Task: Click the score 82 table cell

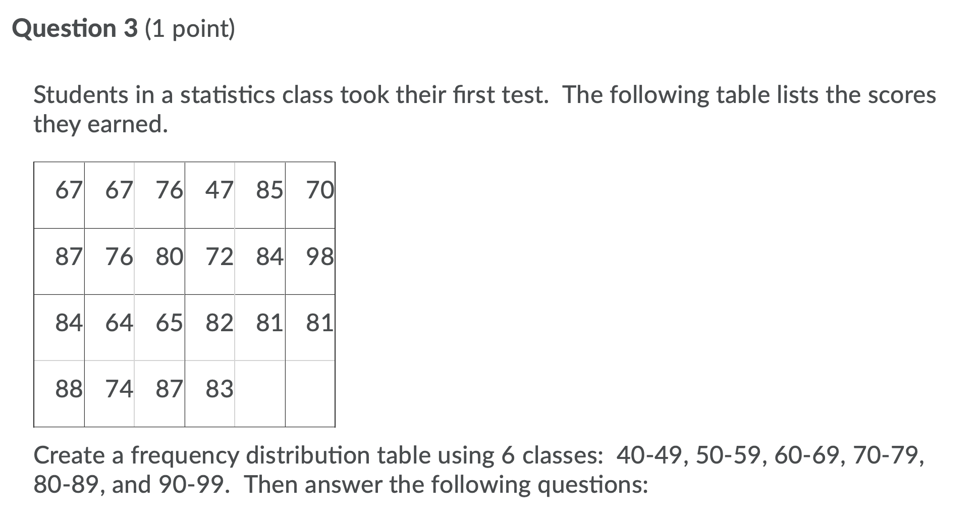Action: (x=210, y=328)
